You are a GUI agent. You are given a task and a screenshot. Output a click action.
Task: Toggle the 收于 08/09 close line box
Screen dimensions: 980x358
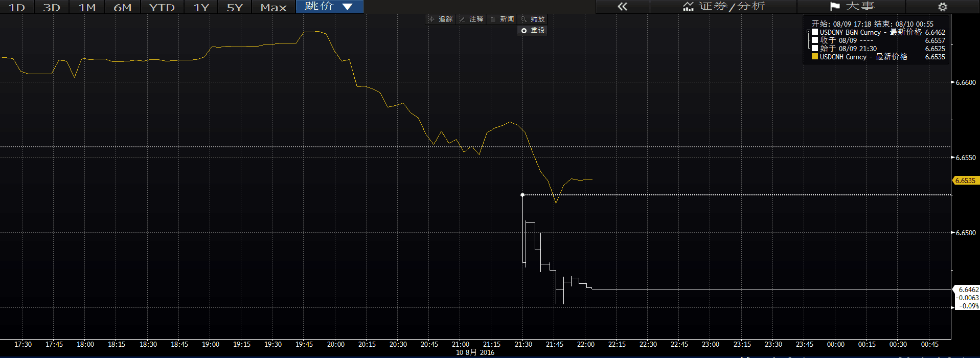(x=815, y=40)
